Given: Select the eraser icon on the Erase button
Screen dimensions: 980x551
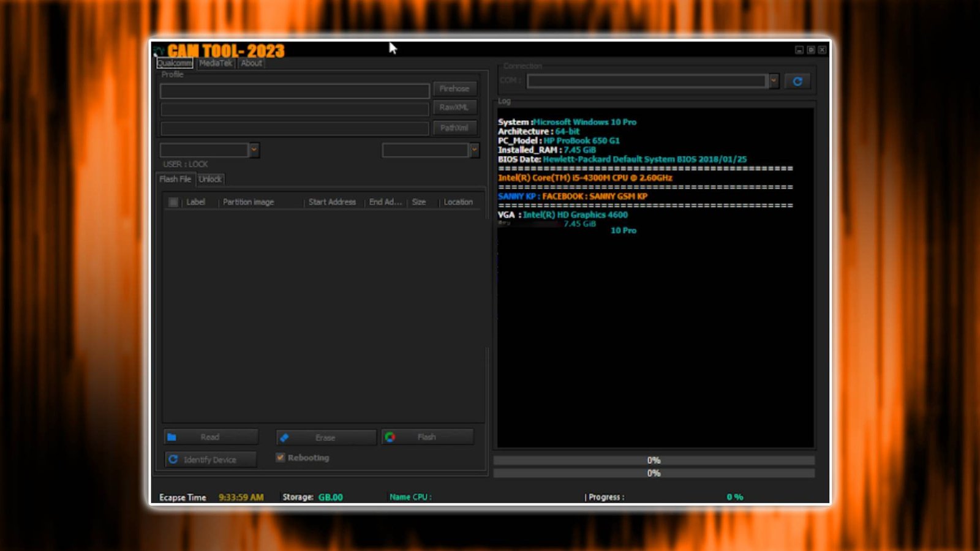Looking at the screenshot, I should (284, 437).
